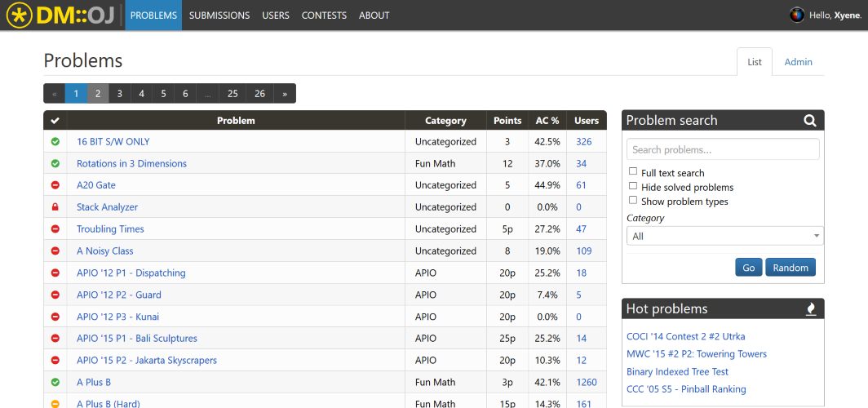Focus the Search problems input field
868x408 pixels.
pos(723,149)
